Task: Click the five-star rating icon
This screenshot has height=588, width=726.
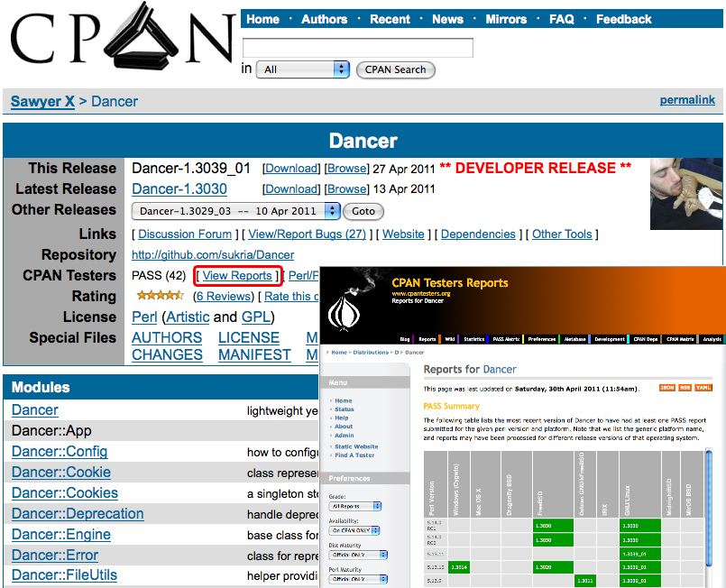Action: point(160,296)
